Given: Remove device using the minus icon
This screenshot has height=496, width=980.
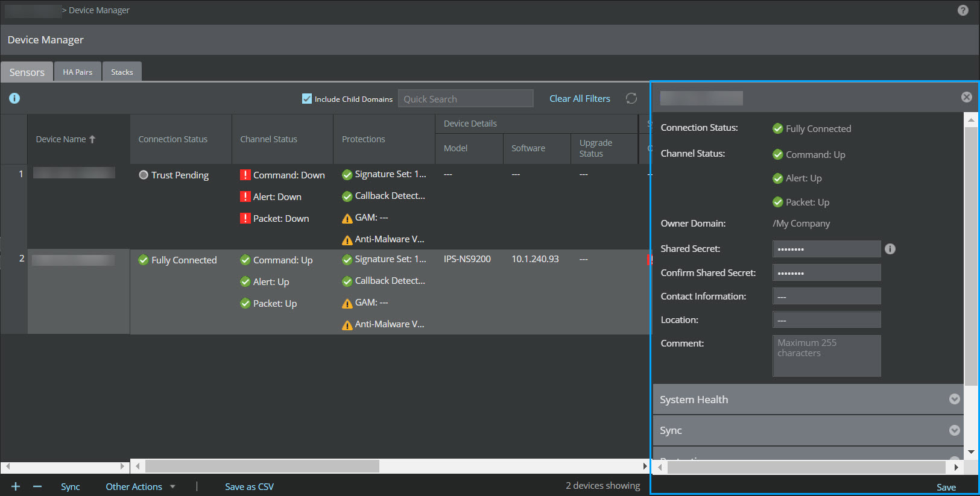Looking at the screenshot, I should pos(37,486).
